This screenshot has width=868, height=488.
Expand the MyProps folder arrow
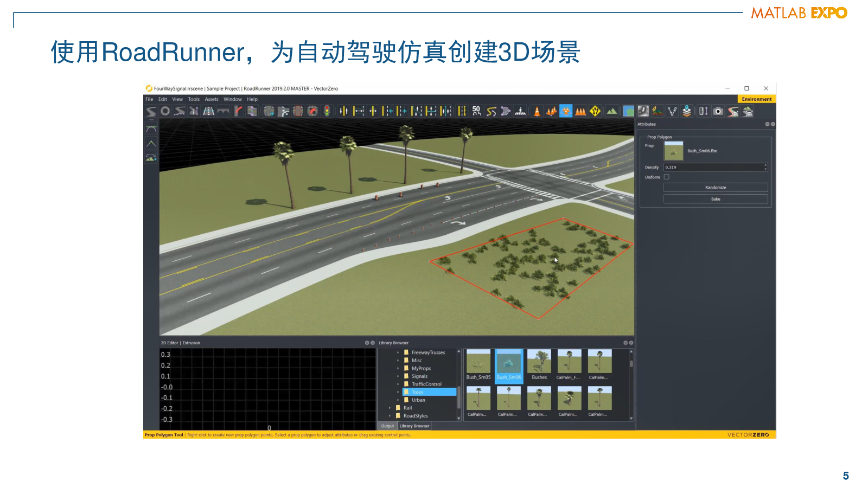[398, 368]
